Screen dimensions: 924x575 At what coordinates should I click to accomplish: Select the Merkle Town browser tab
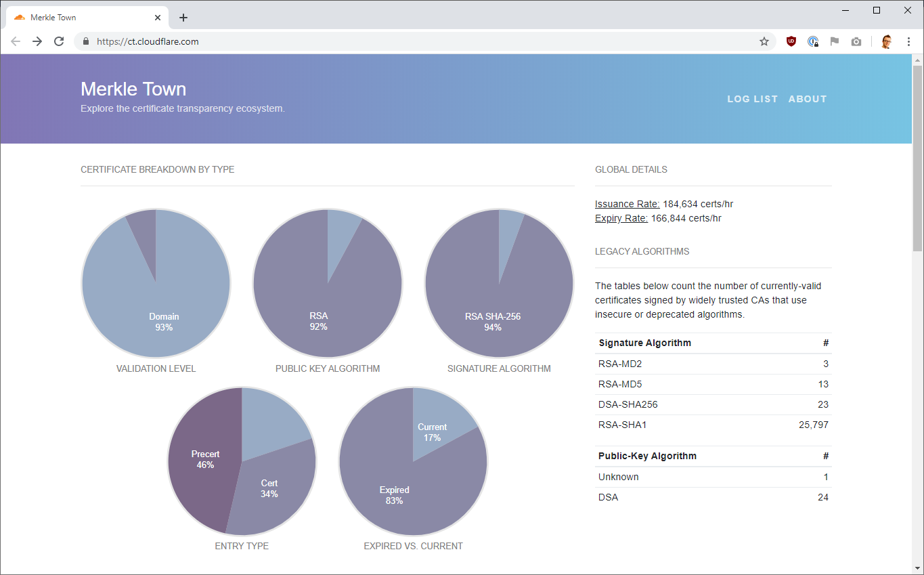pos(81,18)
